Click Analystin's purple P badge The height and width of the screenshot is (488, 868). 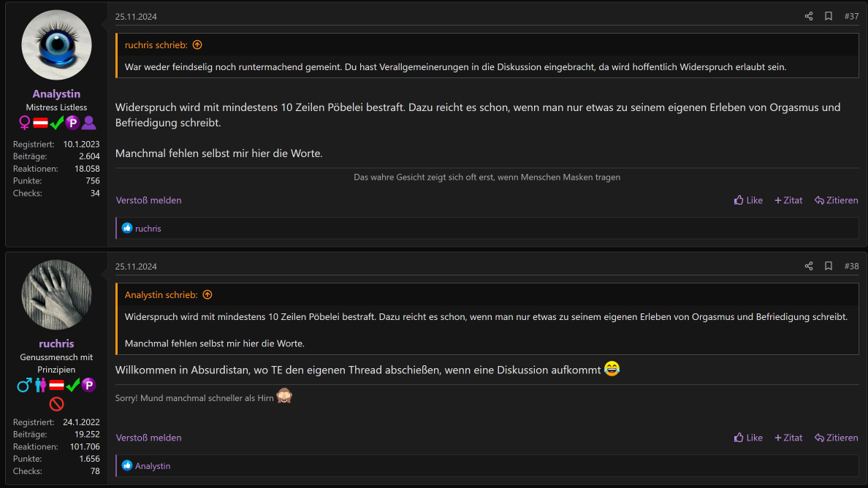pos(72,123)
